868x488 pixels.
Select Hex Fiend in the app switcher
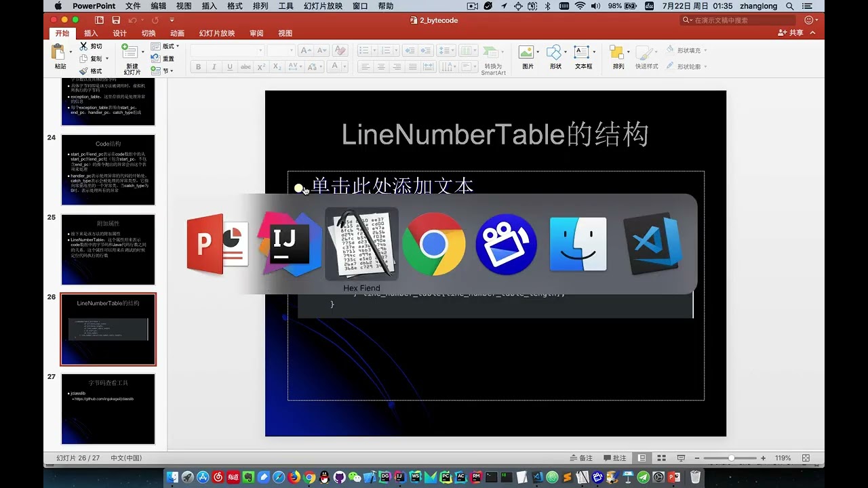361,244
